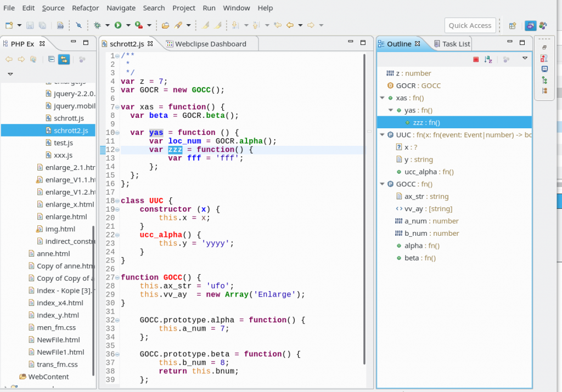Viewport: 562px width, 392px height.
Task: Click the alphabetical Sort icon in Outline
Action: (x=488, y=59)
